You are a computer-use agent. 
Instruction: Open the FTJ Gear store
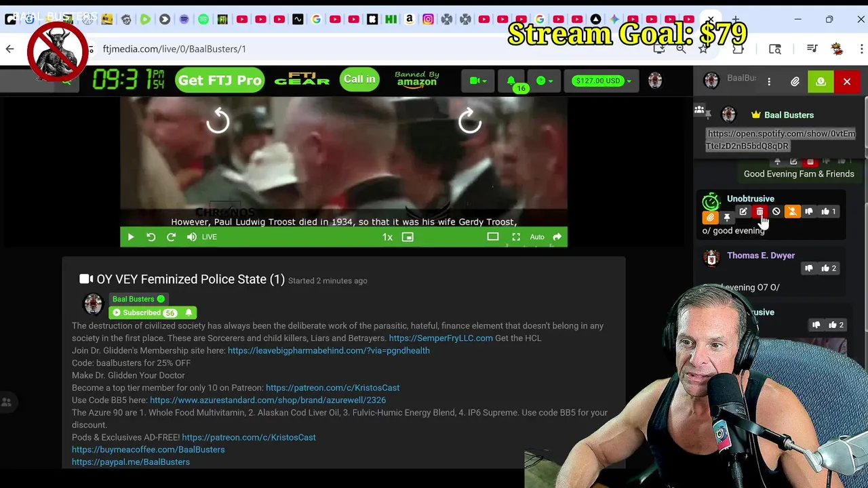[x=302, y=79]
